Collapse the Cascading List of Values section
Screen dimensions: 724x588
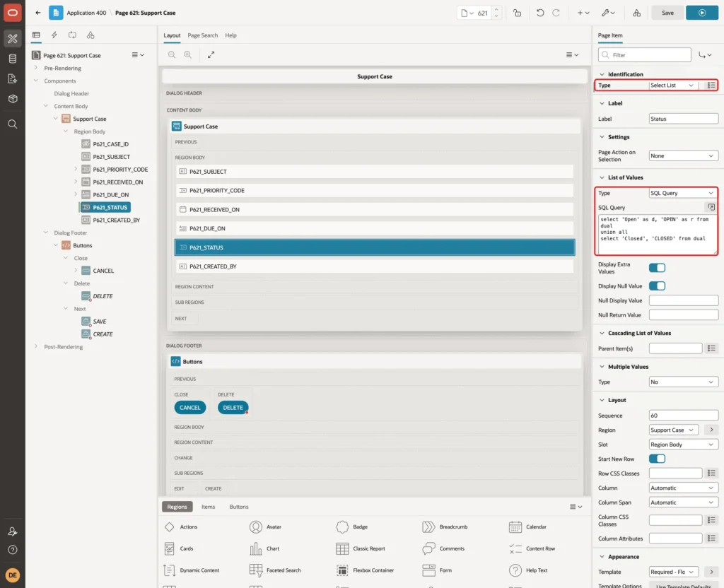[x=602, y=333]
